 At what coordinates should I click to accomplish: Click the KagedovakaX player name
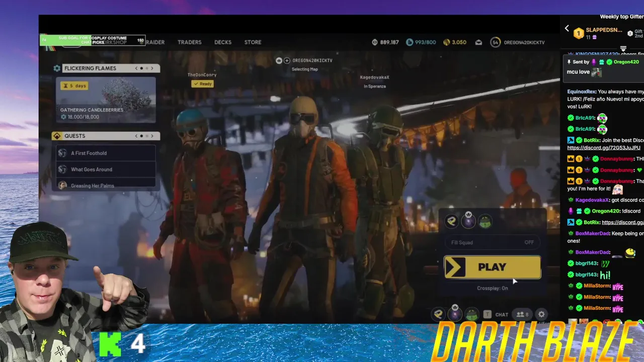coord(375,77)
